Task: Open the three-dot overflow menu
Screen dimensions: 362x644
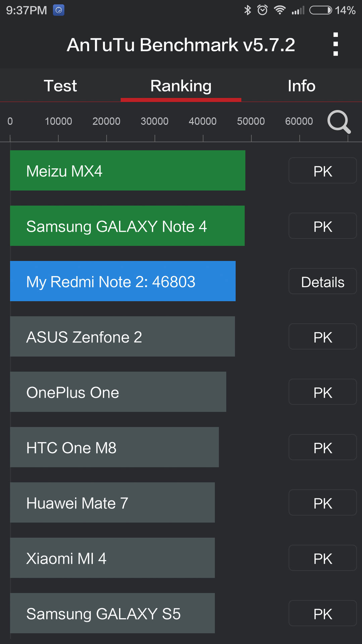Action: pyautogui.click(x=336, y=44)
